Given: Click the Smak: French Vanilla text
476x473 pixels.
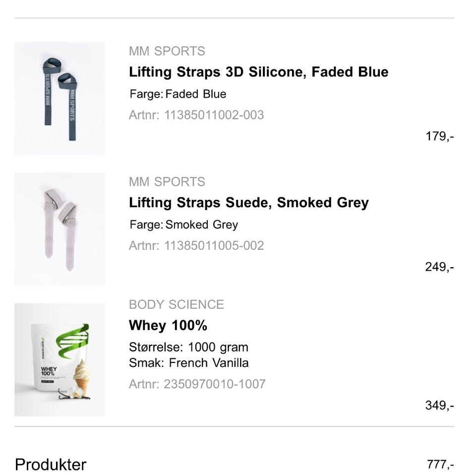Looking at the screenshot, I should pyautogui.click(x=189, y=363).
